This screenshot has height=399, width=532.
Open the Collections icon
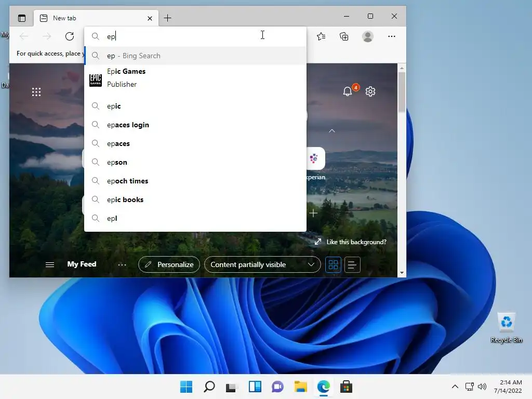344,36
